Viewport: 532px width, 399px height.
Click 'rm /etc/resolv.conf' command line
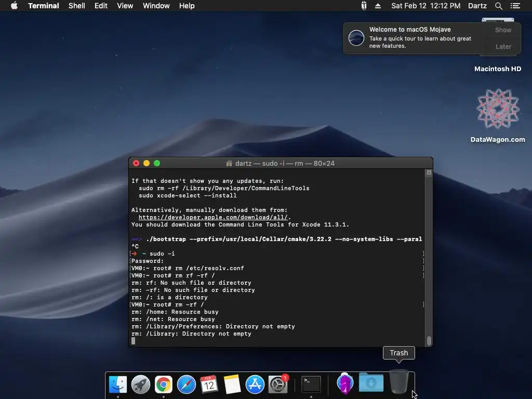[188, 269]
